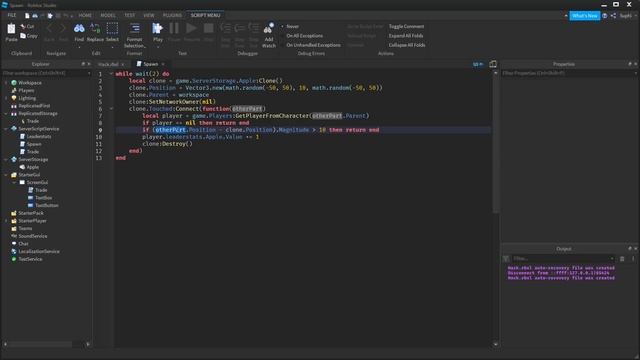Click the Cut scissors icon

(23, 26)
